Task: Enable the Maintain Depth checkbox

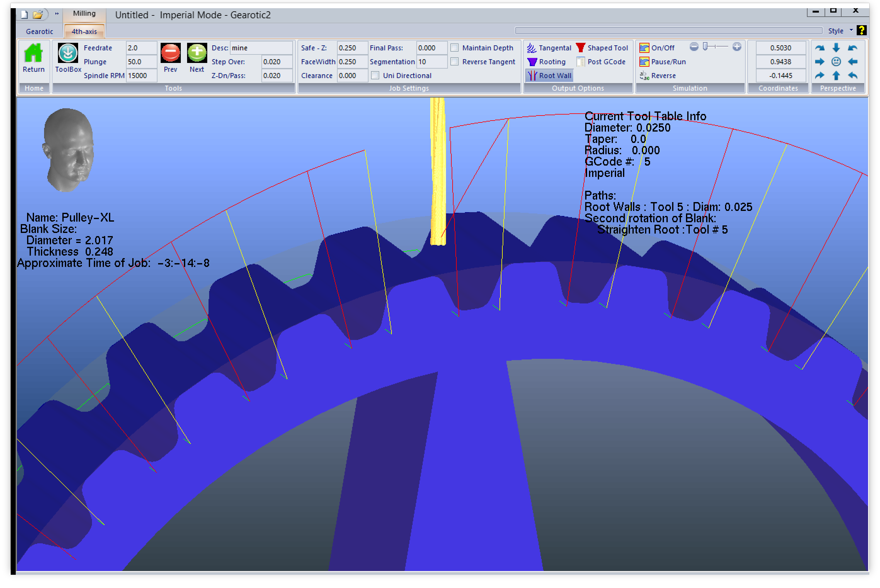Action: point(454,48)
